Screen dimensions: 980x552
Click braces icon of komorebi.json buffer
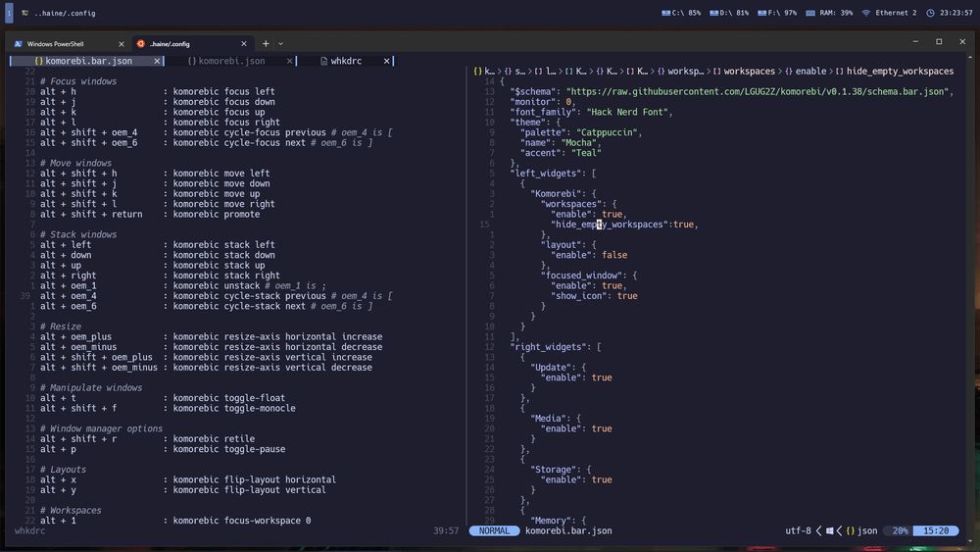click(x=192, y=61)
